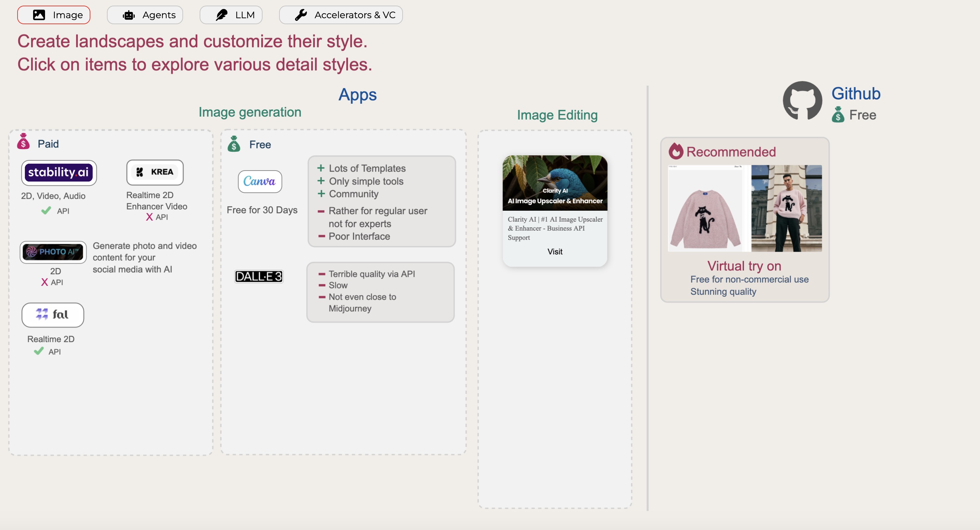Click the DALL-E 3 logo icon
Screen dimensions: 980x530
258,275
